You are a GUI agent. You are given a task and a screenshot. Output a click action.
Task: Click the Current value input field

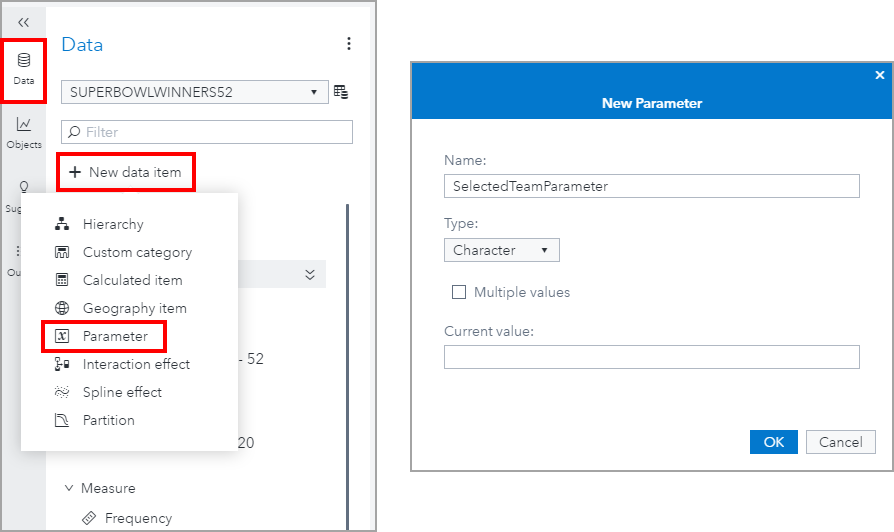click(651, 357)
